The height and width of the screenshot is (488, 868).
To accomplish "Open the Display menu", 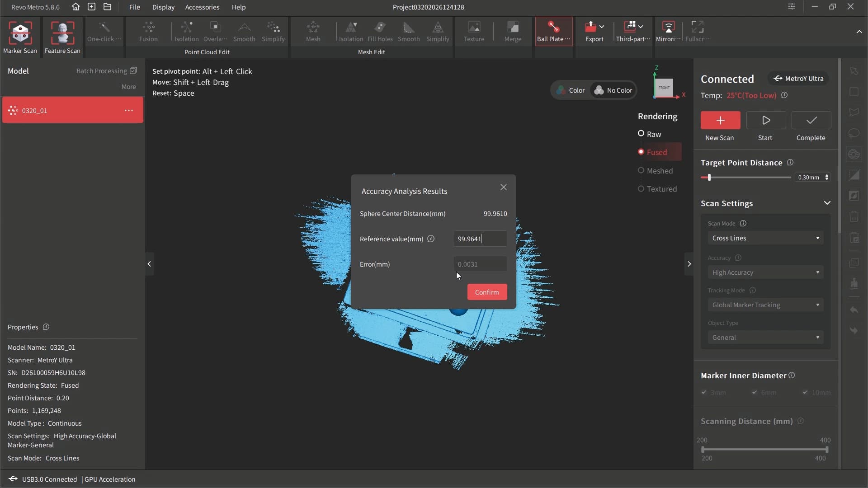I will (x=163, y=7).
